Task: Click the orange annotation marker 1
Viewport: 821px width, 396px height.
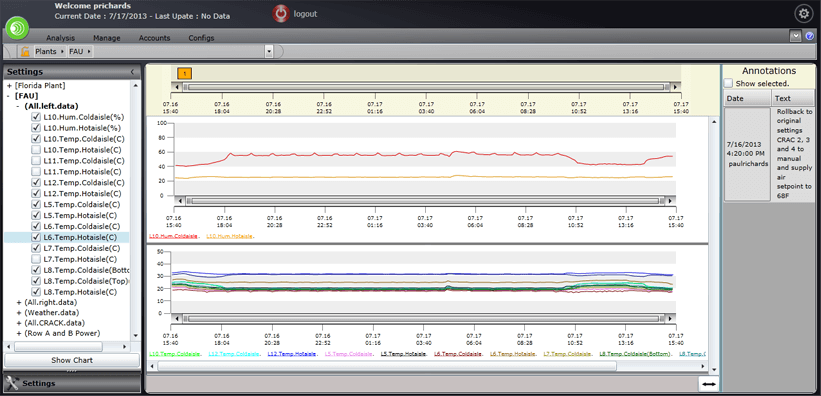Action: tap(184, 74)
